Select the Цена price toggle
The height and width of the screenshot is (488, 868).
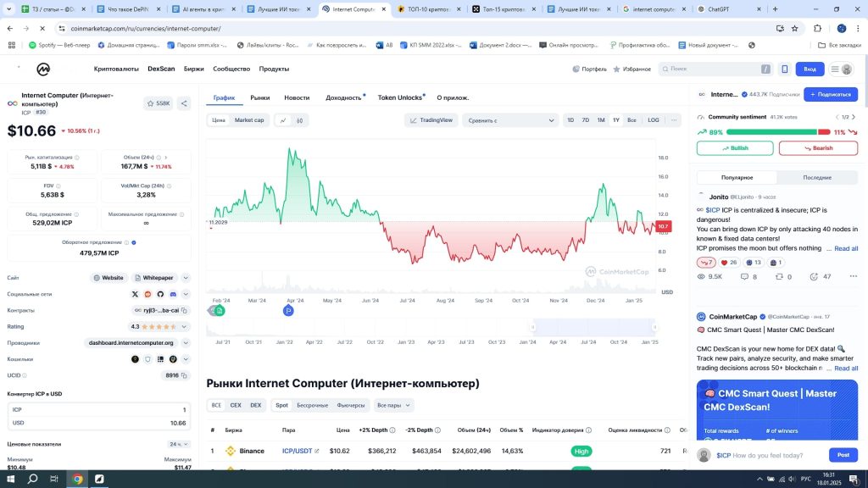[x=219, y=120]
